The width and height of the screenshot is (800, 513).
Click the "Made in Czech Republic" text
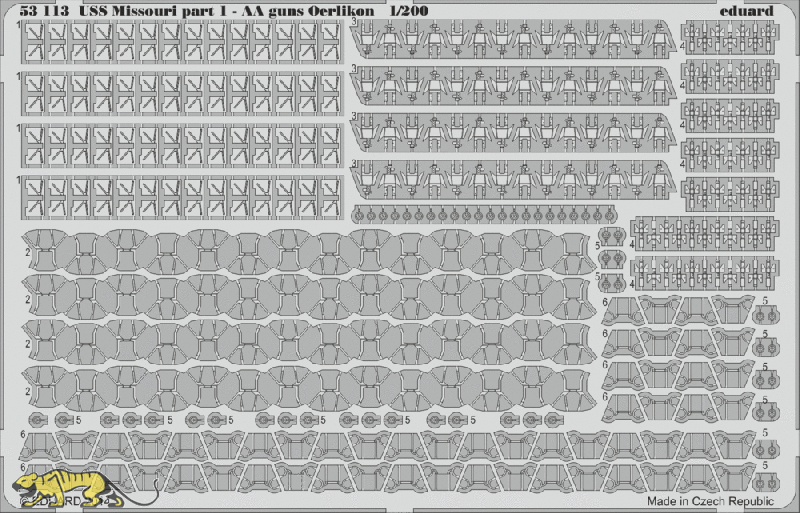pyautogui.click(x=710, y=500)
